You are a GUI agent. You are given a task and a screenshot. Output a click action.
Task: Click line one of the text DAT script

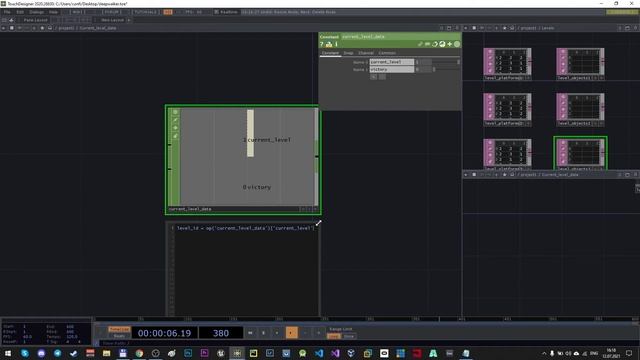(x=246, y=228)
